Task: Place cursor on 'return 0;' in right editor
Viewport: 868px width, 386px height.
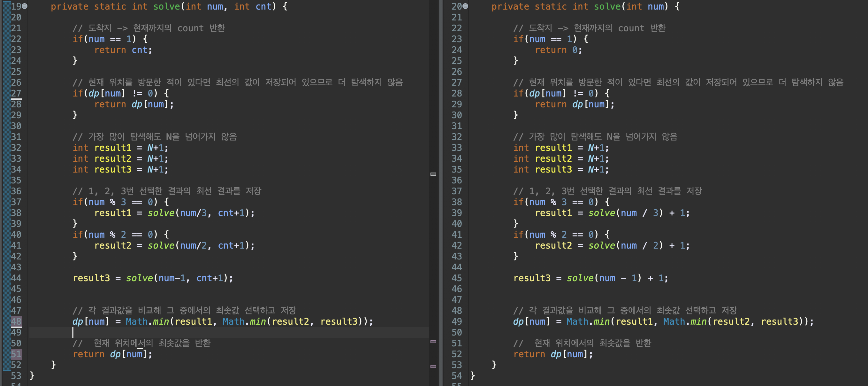Action: (x=558, y=50)
